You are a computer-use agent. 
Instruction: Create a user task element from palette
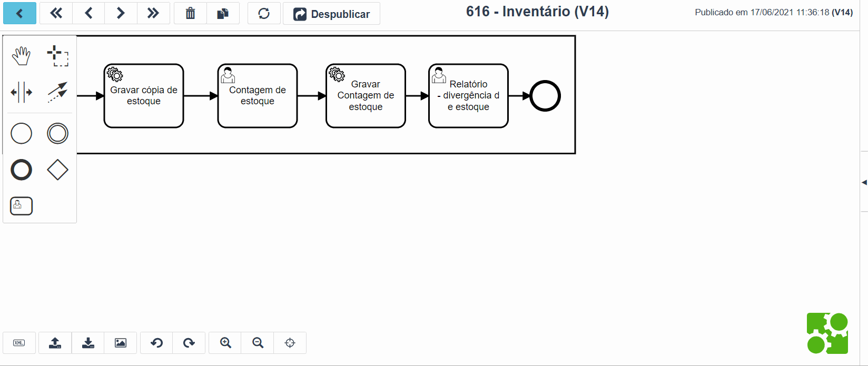pyautogui.click(x=22, y=206)
